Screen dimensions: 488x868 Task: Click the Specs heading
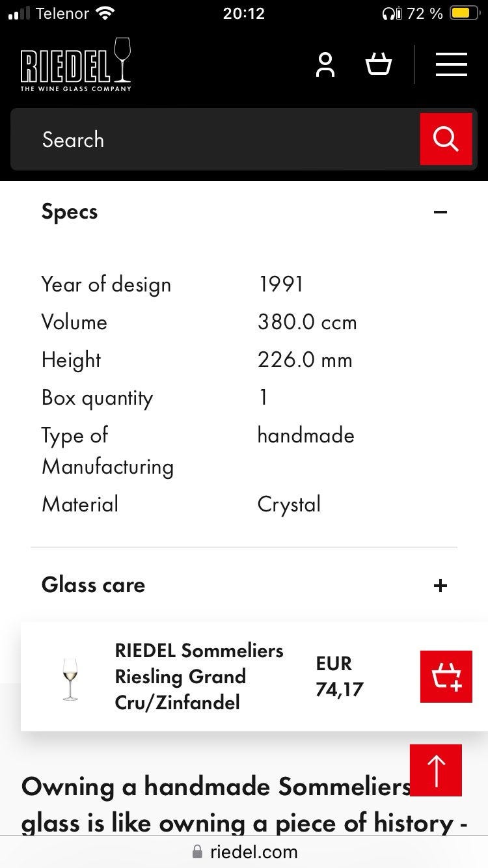tap(70, 212)
